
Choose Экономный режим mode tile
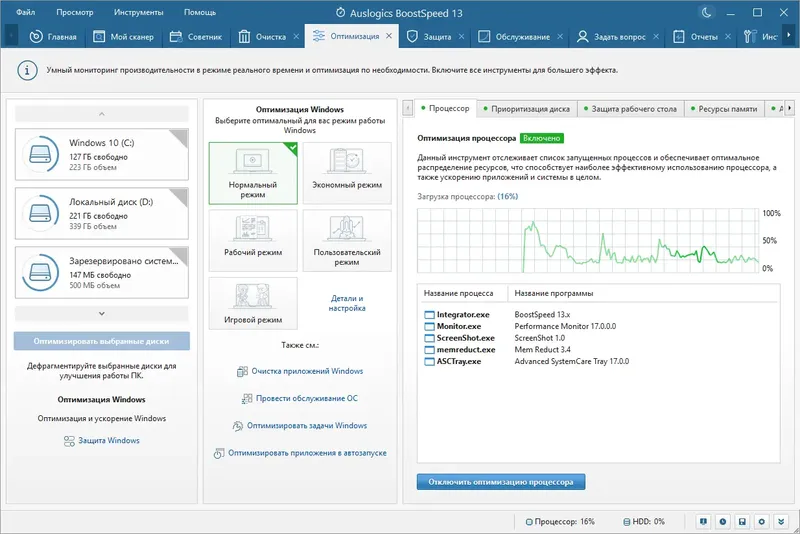pyautogui.click(x=347, y=173)
